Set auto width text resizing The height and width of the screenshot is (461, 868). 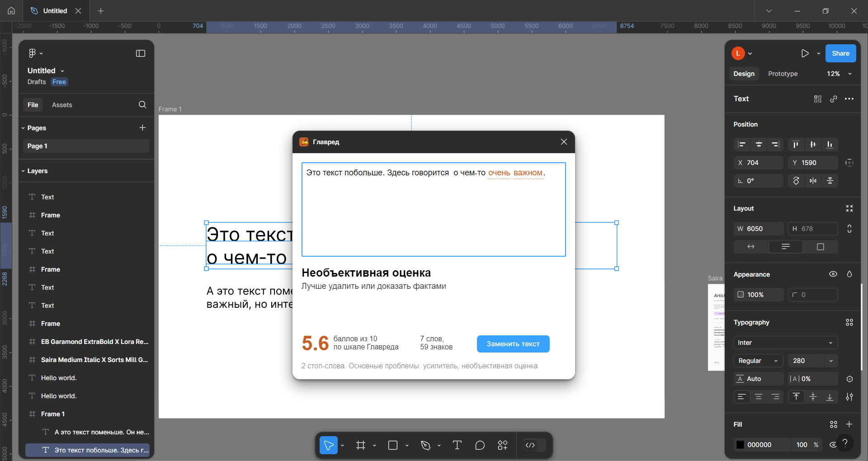[751, 247]
